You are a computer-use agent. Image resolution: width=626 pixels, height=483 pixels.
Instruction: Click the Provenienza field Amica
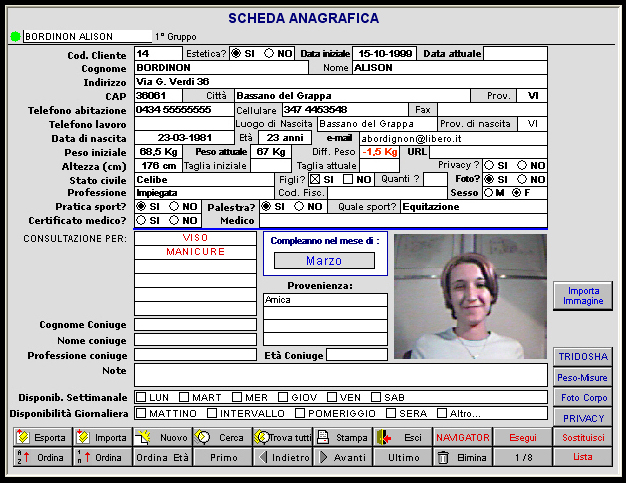tap(325, 300)
